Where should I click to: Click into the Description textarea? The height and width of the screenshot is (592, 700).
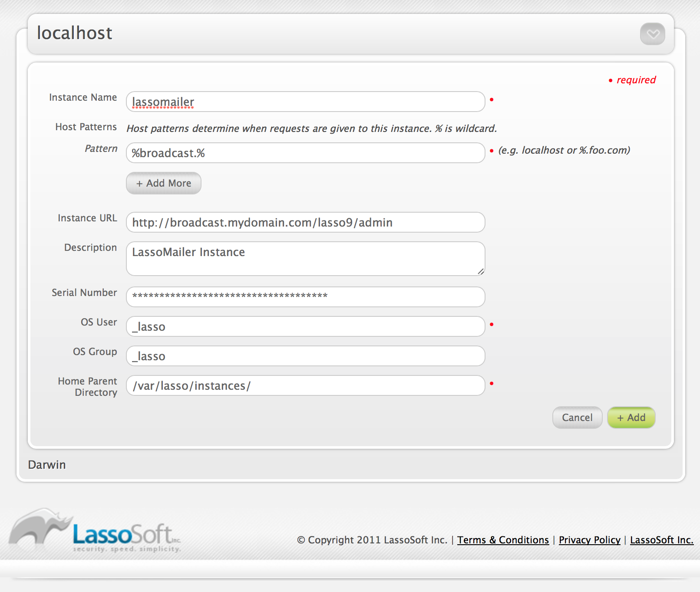point(305,259)
